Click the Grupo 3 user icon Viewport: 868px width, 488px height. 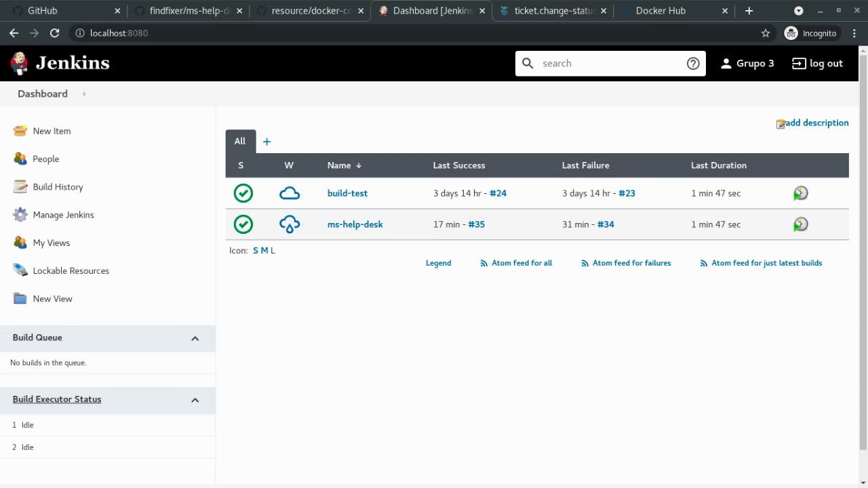point(726,63)
